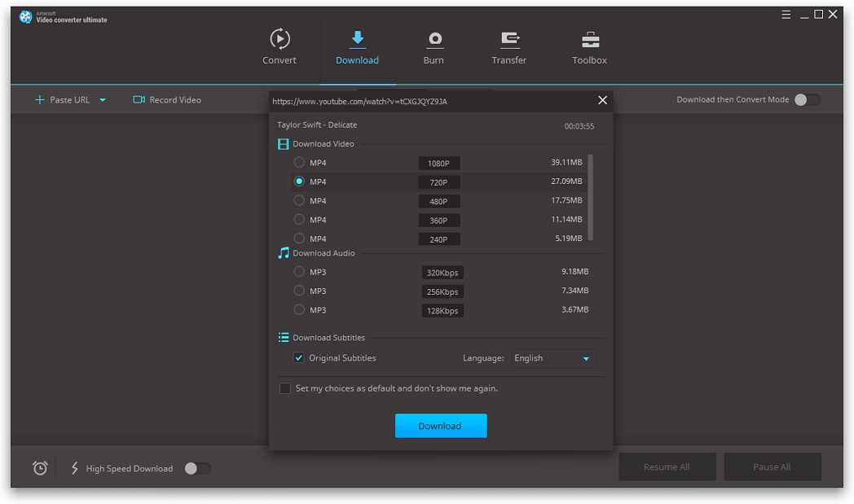The height and width of the screenshot is (504, 854).
Task: Open the Toolbox
Action: click(588, 45)
